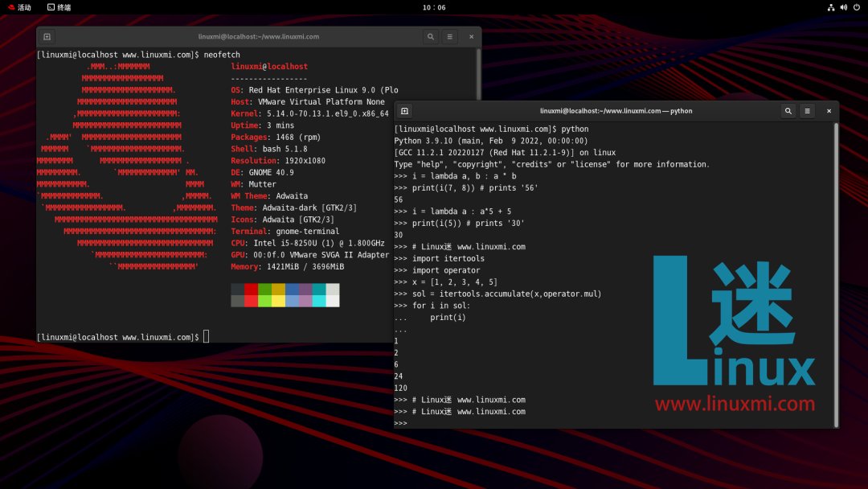Click the volume icon in top bar
868x489 pixels.
(844, 7)
